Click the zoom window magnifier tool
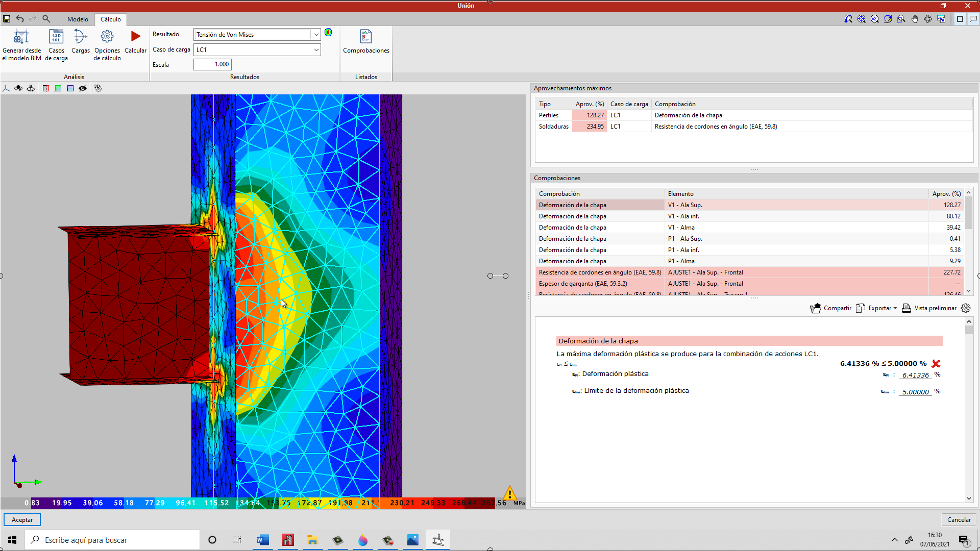The image size is (980, 551). click(901, 19)
